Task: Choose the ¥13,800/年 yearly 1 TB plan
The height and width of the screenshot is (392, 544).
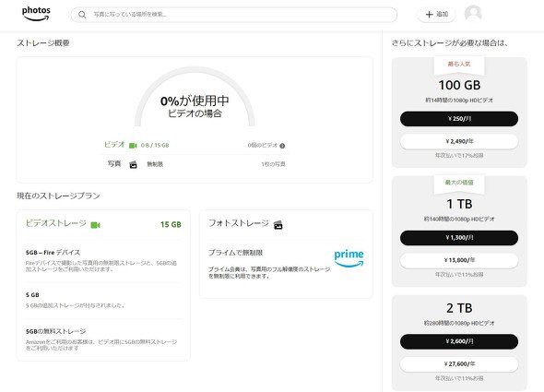Action: coord(459,260)
